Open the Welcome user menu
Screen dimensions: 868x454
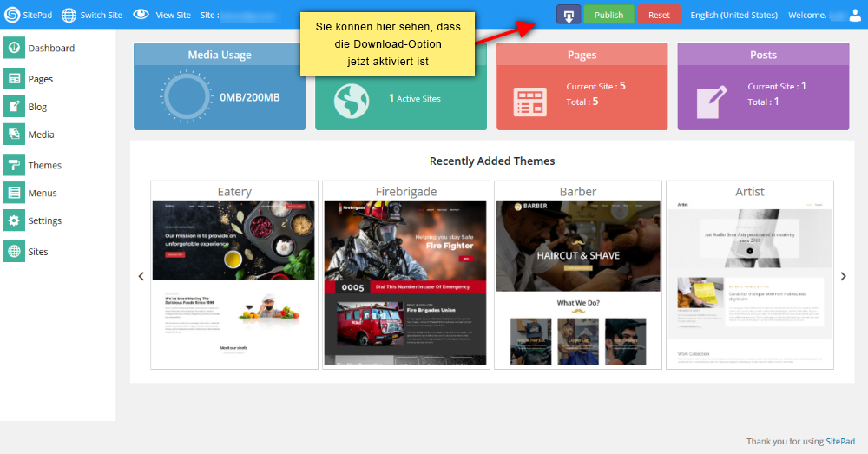pyautogui.click(x=825, y=15)
